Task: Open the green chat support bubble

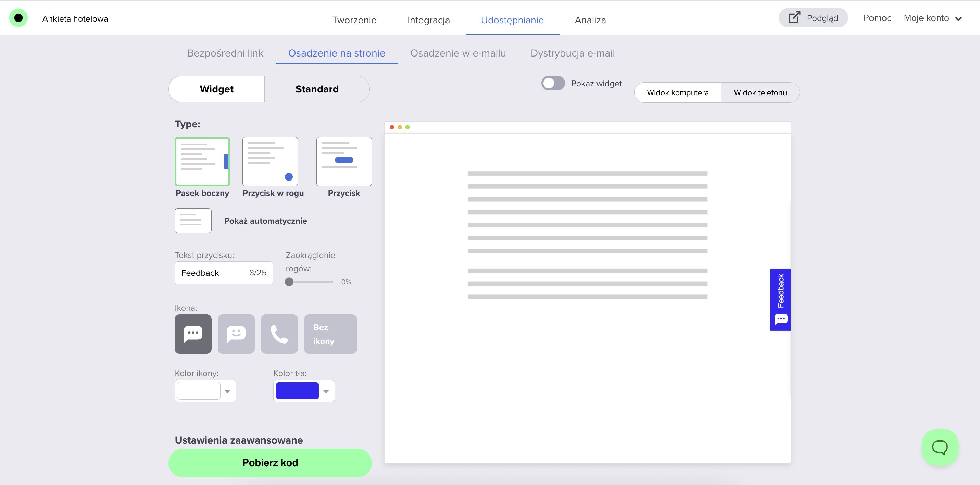Action: point(940,447)
